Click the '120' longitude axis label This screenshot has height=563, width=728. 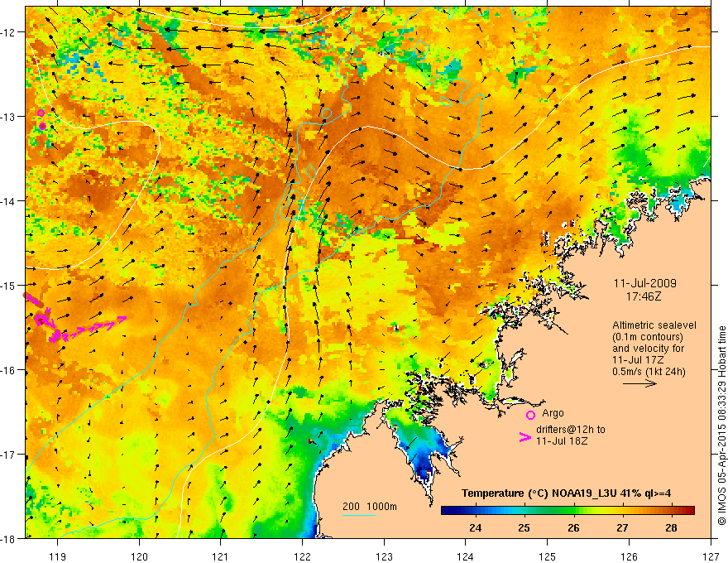(x=139, y=556)
